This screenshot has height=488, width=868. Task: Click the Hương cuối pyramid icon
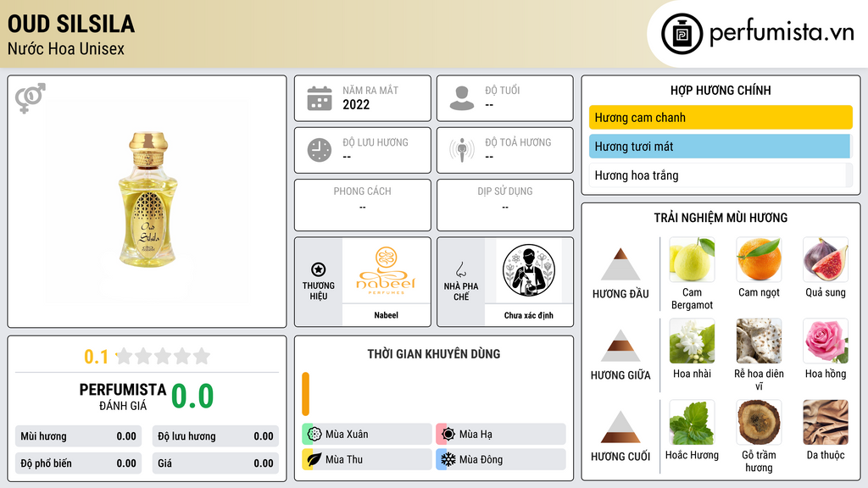click(620, 427)
